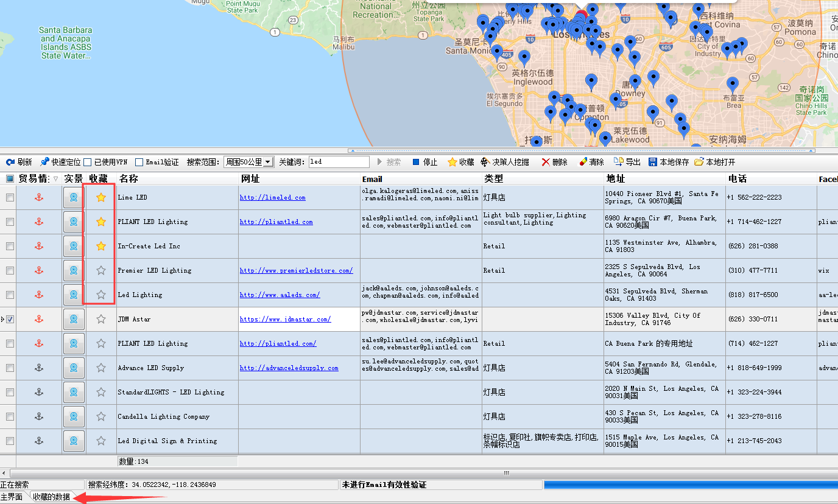Open the 决策人挖掘 tool
Viewport: 838px width, 504px height.
tap(505, 163)
